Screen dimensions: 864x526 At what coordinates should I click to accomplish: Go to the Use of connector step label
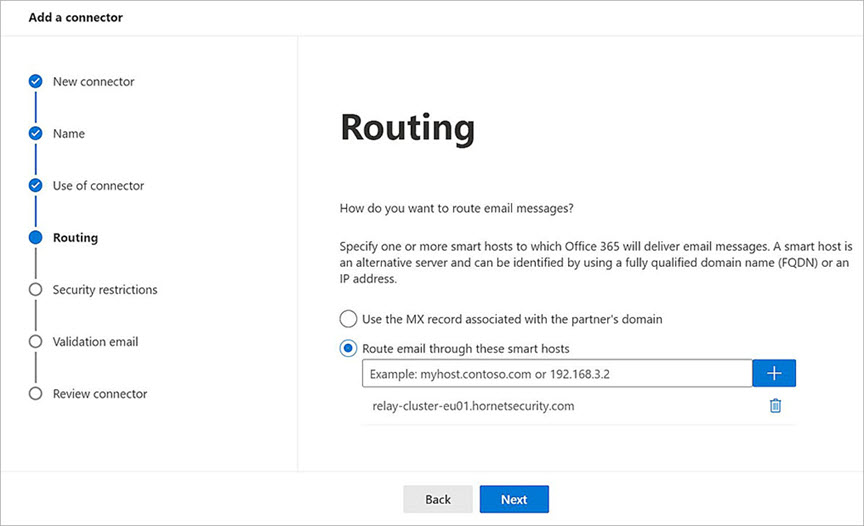(98, 186)
